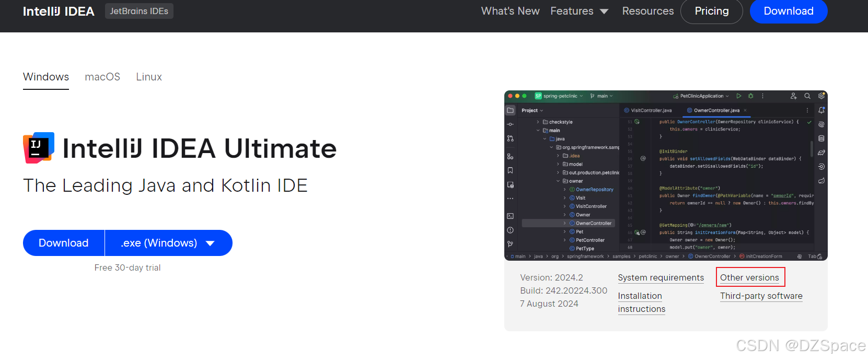The width and height of the screenshot is (868, 361).
Task: Open the Terminal icon in IDE sidebar
Action: [511, 216]
